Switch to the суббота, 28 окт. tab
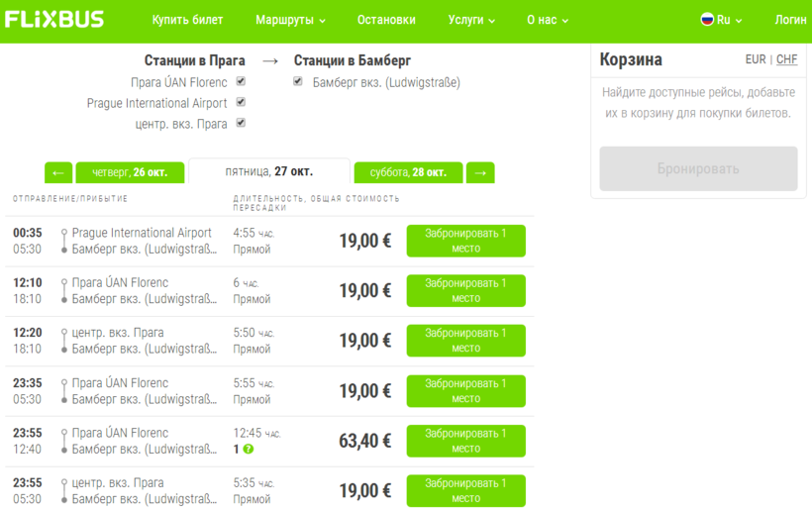 click(x=408, y=172)
